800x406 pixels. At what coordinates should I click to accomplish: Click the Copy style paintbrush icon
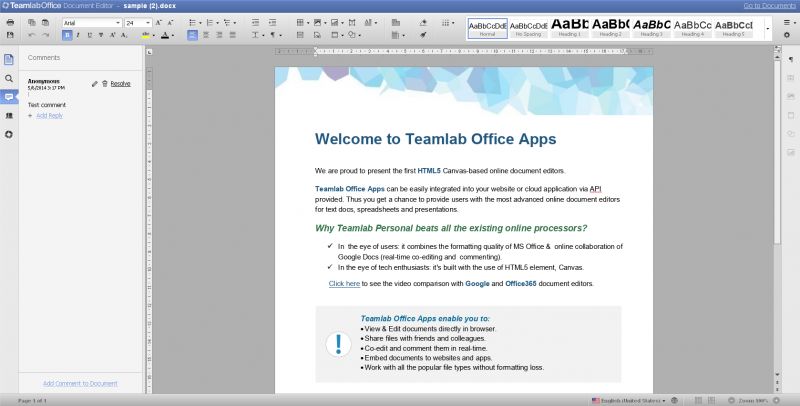pyautogui.click(x=423, y=35)
